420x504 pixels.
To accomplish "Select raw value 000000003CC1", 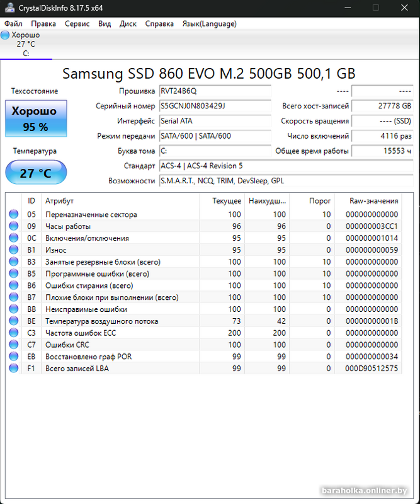I will (x=372, y=226).
